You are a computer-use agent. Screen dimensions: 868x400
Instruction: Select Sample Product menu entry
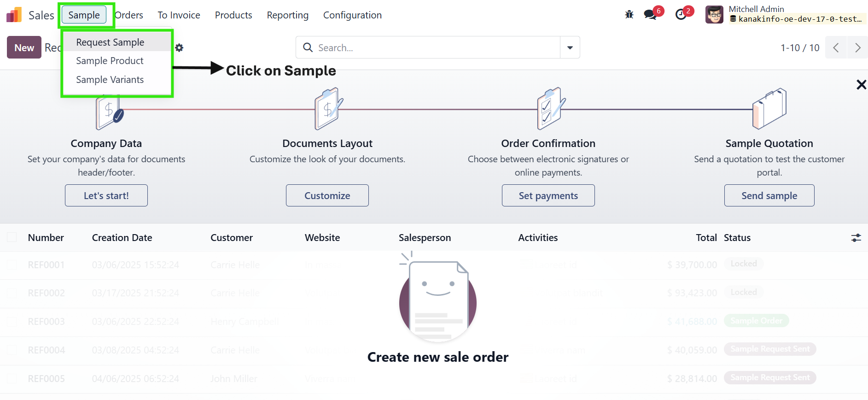click(x=117, y=61)
